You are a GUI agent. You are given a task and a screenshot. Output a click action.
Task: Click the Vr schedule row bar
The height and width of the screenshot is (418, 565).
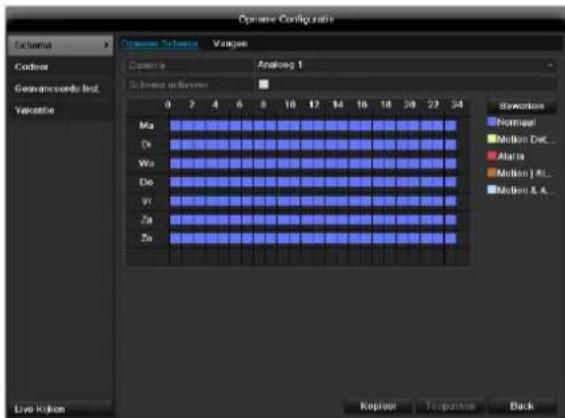[x=313, y=201]
